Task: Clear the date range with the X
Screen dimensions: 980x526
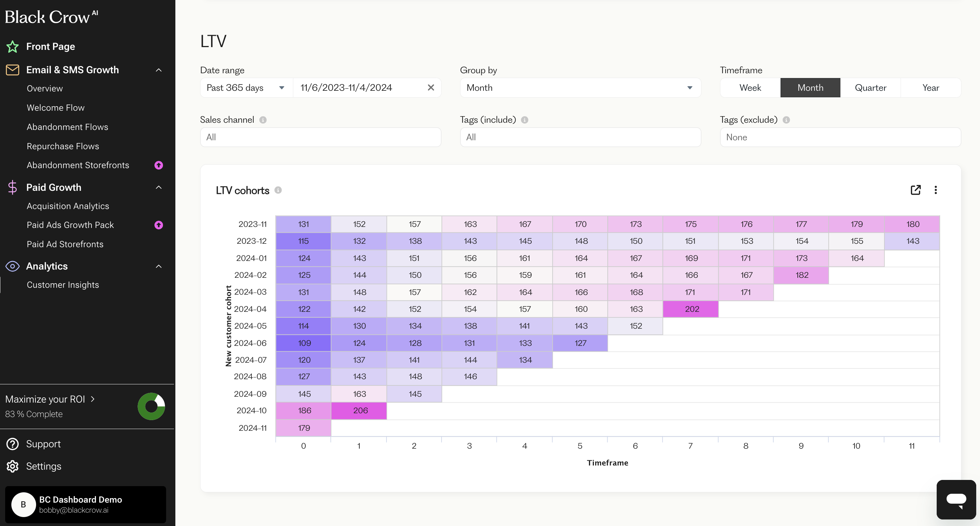Action: pyautogui.click(x=431, y=87)
